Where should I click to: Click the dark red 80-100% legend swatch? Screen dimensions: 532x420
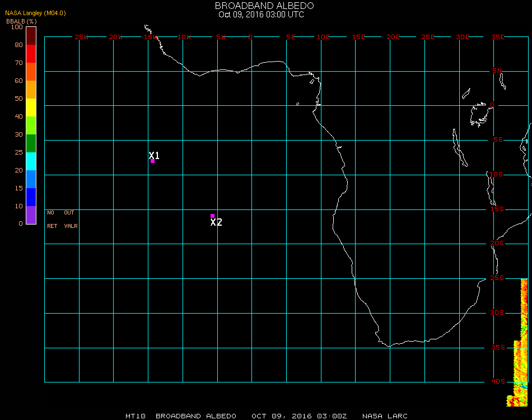click(31, 36)
